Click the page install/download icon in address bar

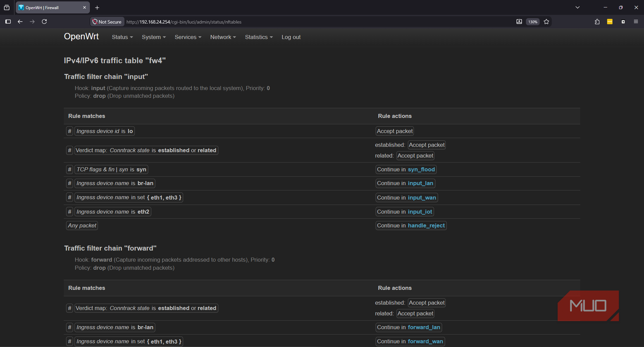519,22
